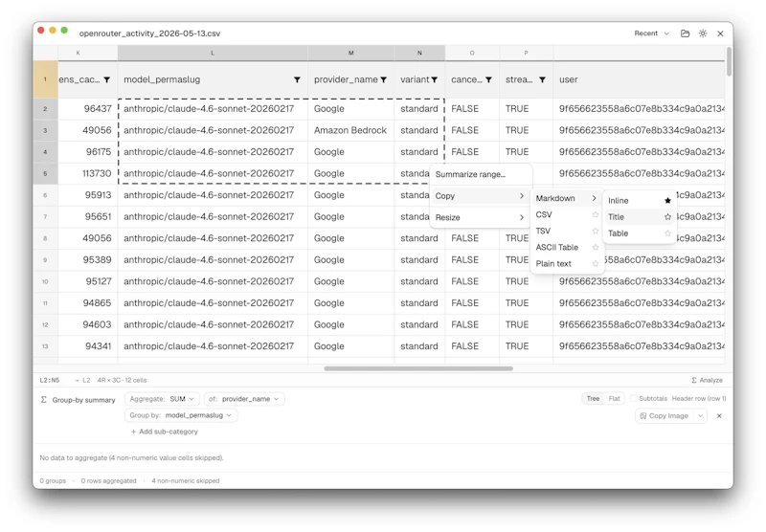Select Title markdown option
Screen dimensions: 766x532
click(x=639, y=216)
